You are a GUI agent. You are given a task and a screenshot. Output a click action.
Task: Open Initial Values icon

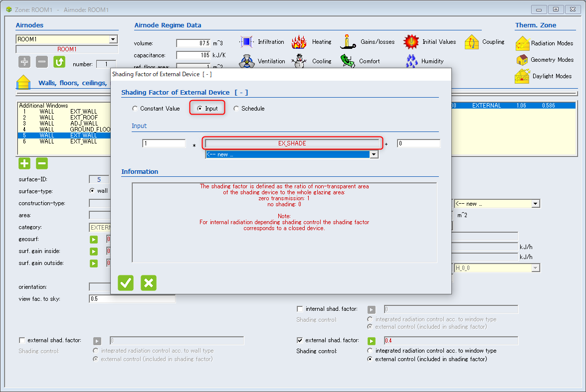click(x=411, y=42)
